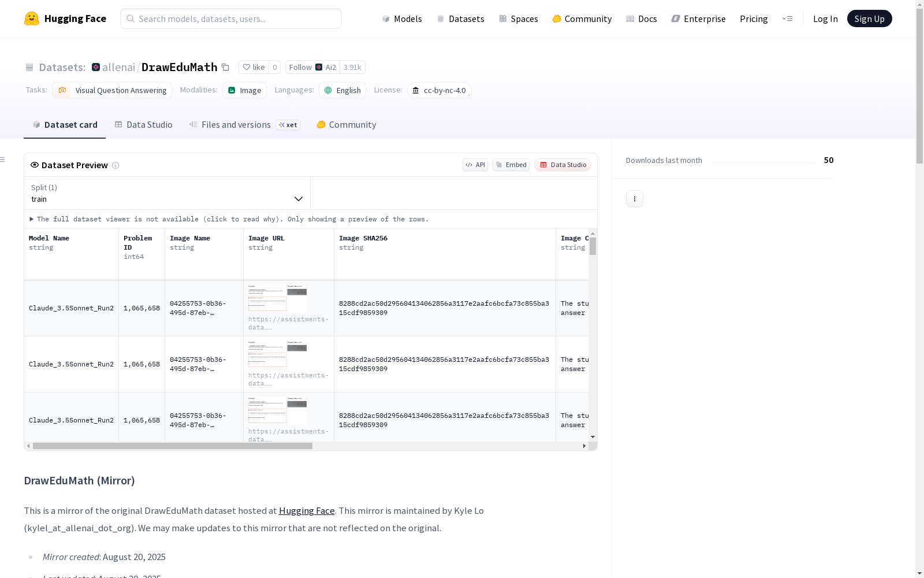
Task: Open the API button in Dataset Preview
Action: (x=475, y=165)
